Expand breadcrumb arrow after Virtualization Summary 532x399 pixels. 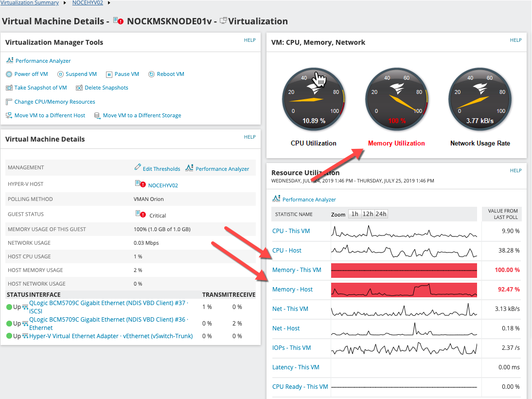65,3
